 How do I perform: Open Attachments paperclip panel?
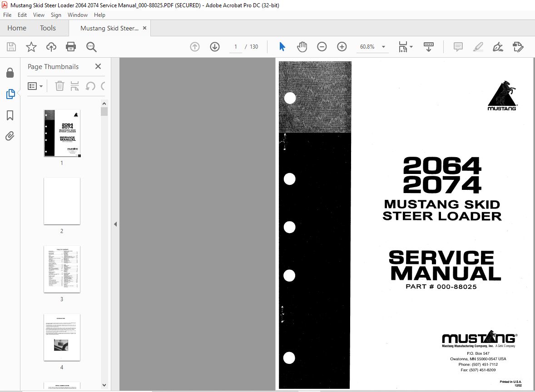[10, 136]
